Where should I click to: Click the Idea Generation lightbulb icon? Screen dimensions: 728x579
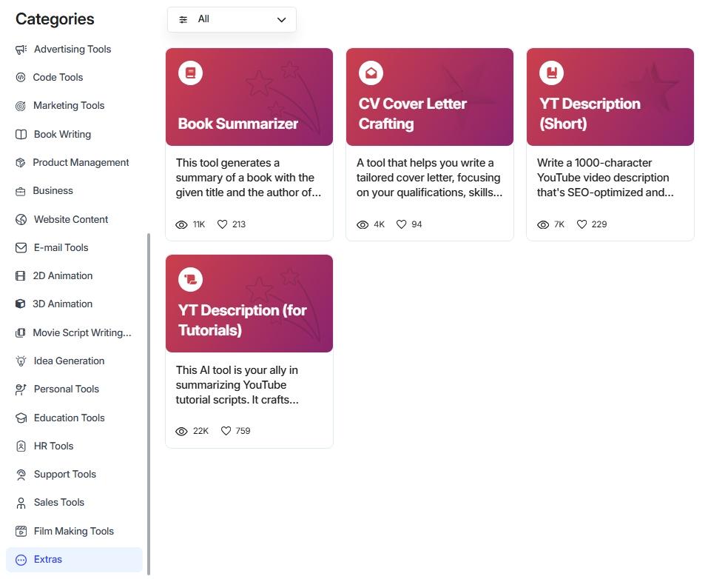[x=21, y=361]
